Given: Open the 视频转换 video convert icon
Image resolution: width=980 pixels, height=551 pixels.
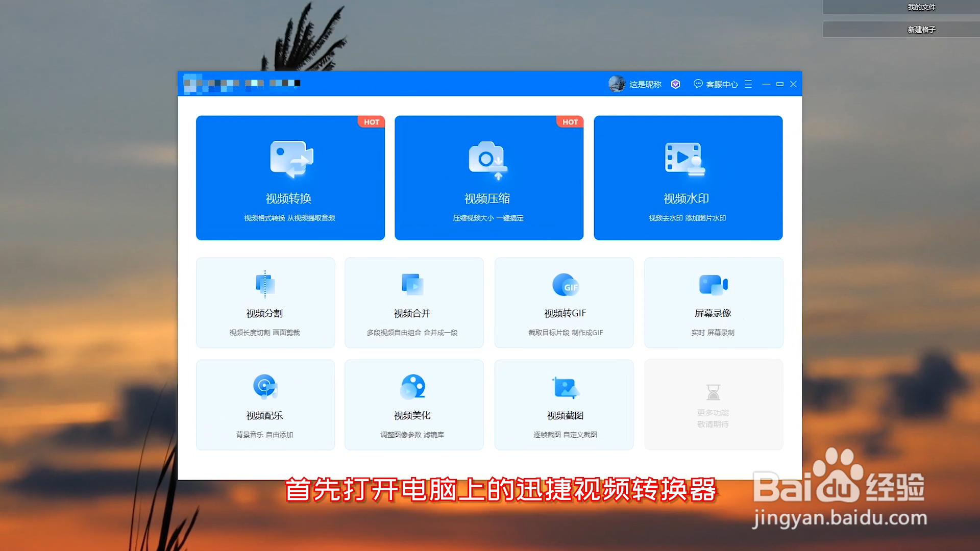Looking at the screenshot, I should 291,159.
